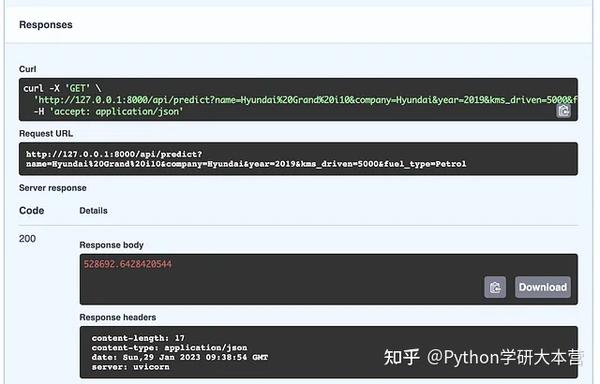Viewport: 600px width, 384px height.
Task: Click the Server response label
Action: tap(53, 188)
